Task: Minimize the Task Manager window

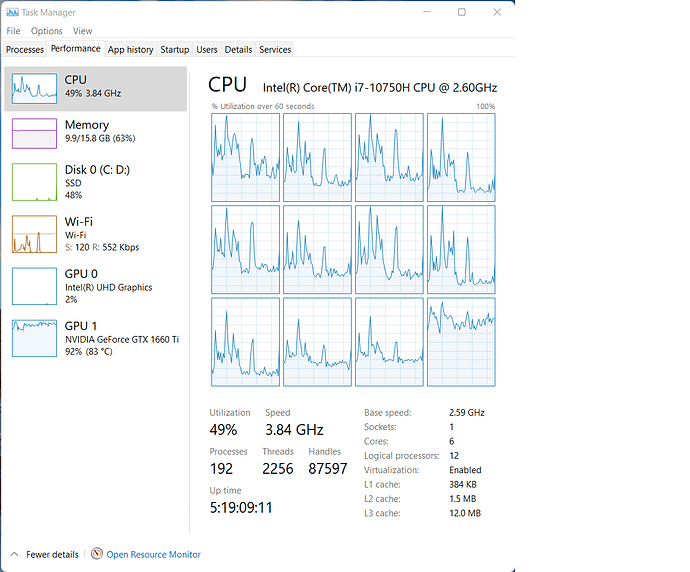Action: coord(427,12)
